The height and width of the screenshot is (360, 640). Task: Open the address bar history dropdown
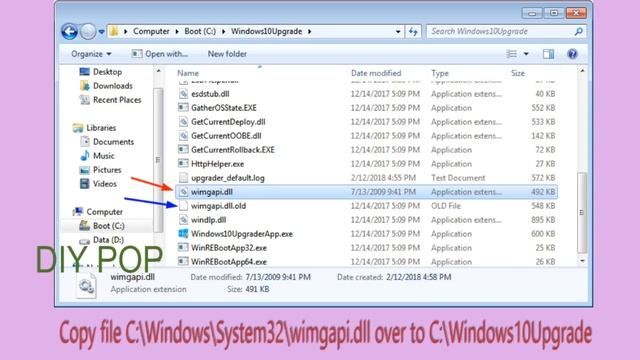[398, 31]
